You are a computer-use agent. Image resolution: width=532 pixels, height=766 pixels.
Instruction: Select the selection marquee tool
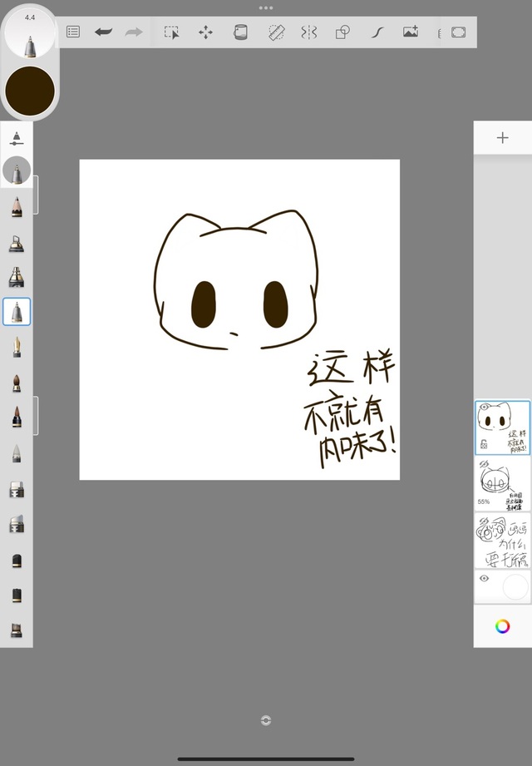click(171, 32)
